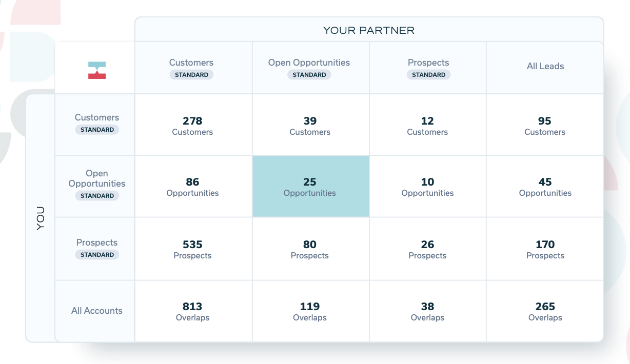Click the 39 Customers cell

(x=310, y=126)
